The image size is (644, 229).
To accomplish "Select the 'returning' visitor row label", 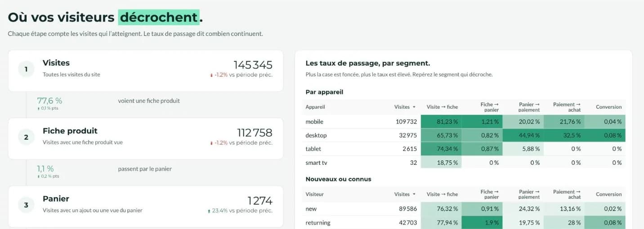I will [318, 223].
